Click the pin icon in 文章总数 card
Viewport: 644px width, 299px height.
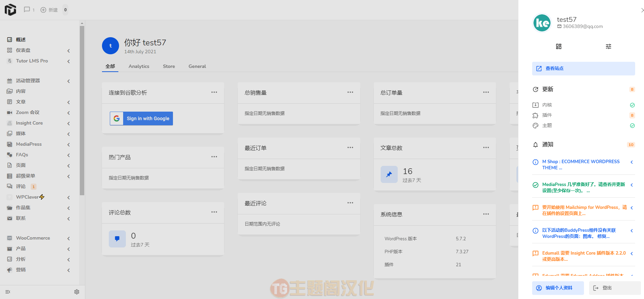[x=389, y=174]
